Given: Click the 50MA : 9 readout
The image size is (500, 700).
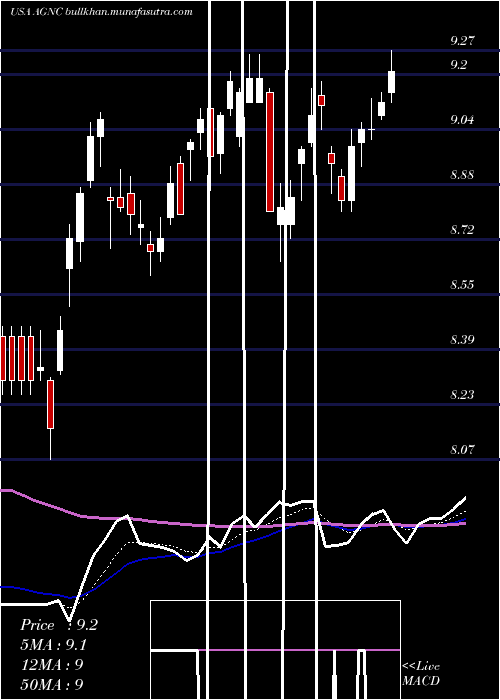Looking at the screenshot, I should click(52, 684).
